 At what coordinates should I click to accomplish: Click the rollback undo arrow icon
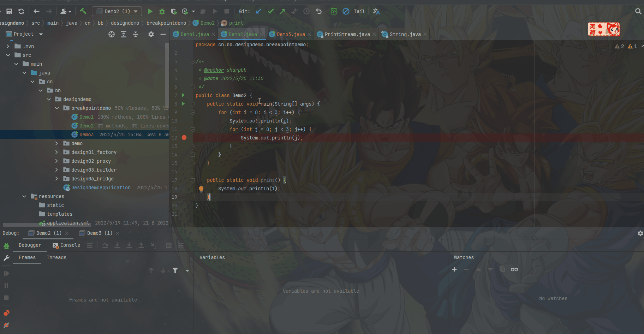[319, 11]
